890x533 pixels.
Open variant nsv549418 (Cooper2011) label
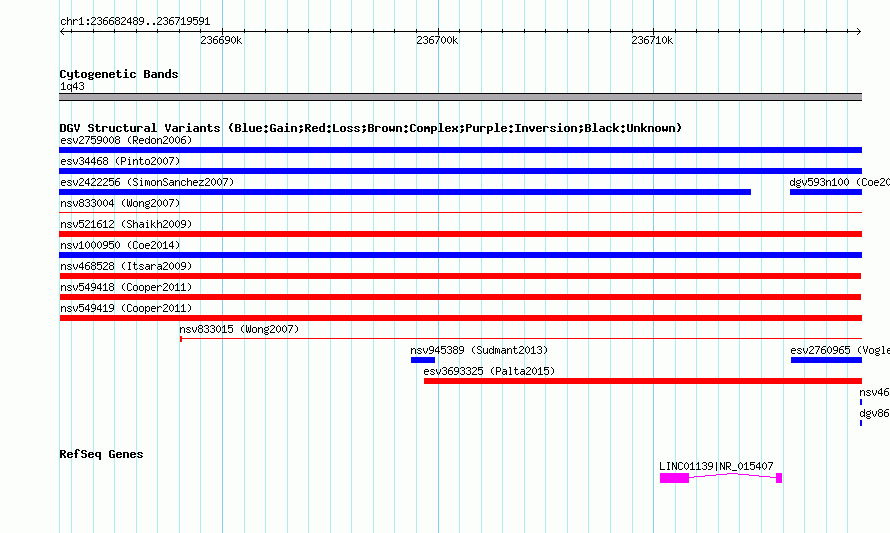point(126,287)
